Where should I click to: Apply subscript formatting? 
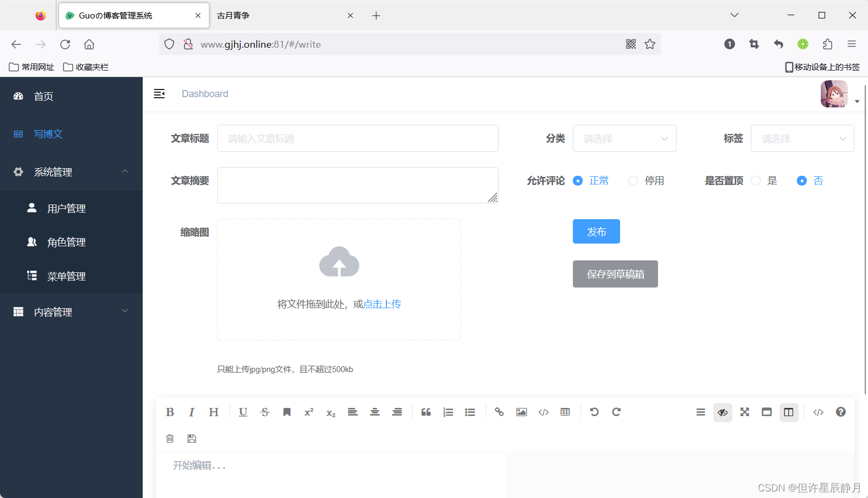[x=331, y=413]
